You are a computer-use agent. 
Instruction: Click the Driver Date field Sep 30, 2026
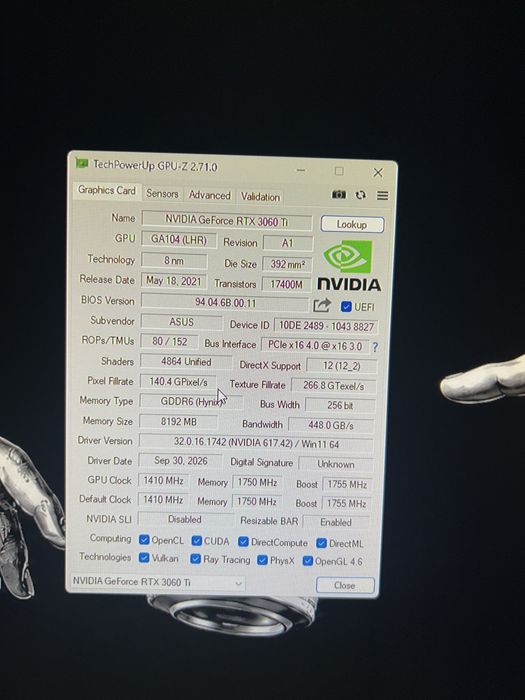click(180, 461)
